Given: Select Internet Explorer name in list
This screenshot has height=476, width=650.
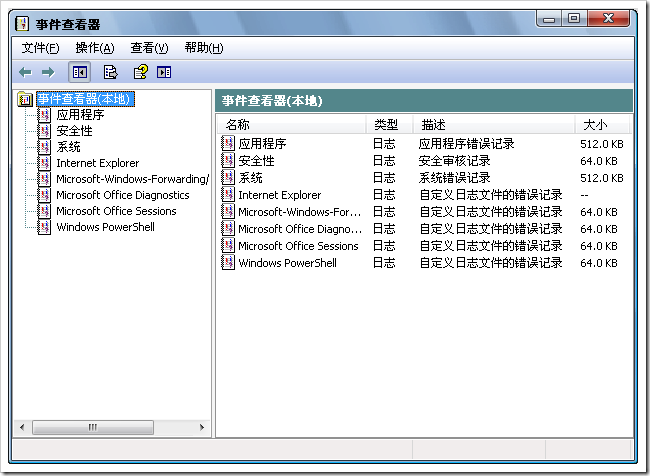Looking at the screenshot, I should pos(279,195).
